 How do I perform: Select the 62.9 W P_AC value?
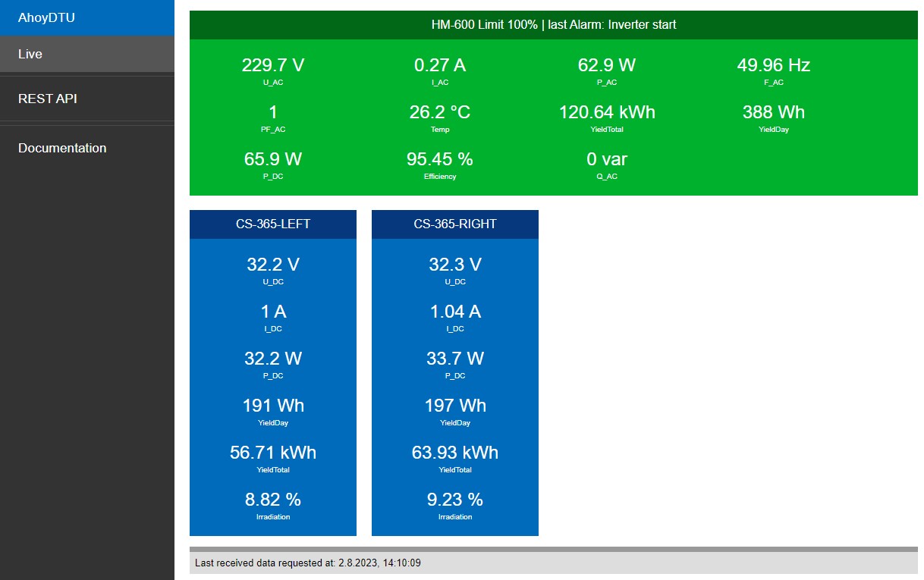[x=607, y=65]
